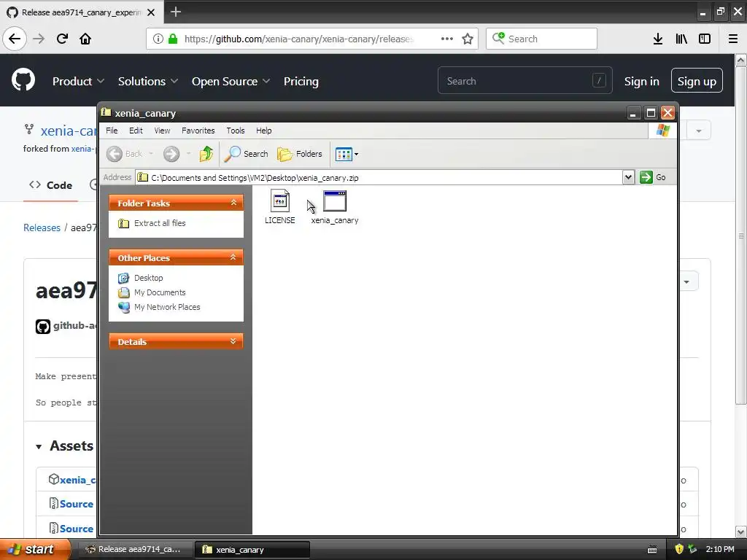Select the xenia_canary application icon
This screenshot has height=560, width=747.
point(334,201)
